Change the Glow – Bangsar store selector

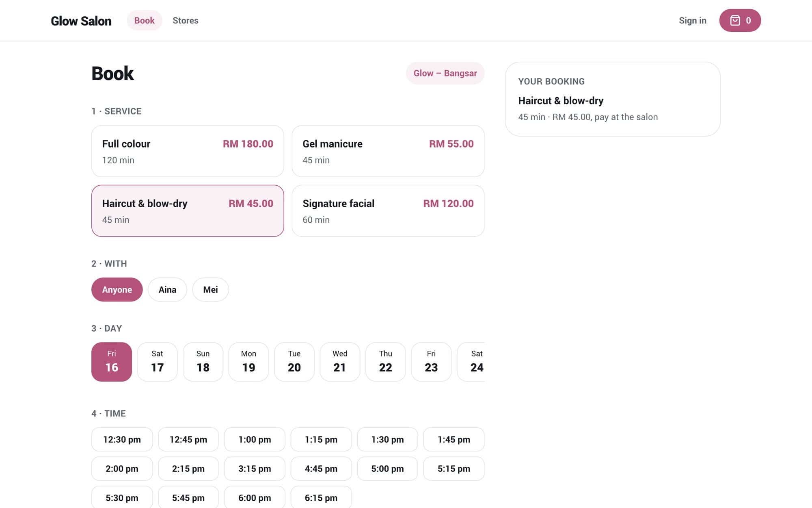[x=445, y=73]
